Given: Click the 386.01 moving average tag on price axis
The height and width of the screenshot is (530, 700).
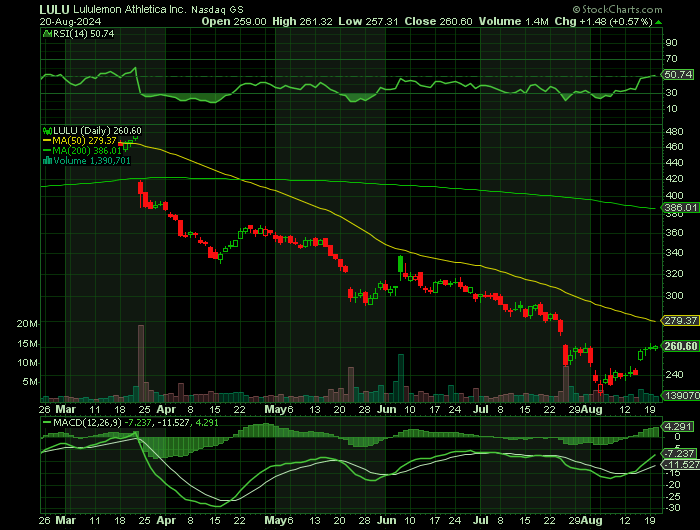Looking at the screenshot, I should point(680,207).
